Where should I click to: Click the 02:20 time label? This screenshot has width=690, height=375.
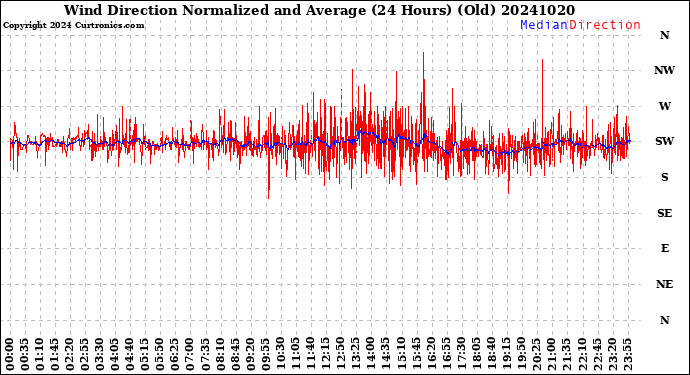(x=70, y=354)
